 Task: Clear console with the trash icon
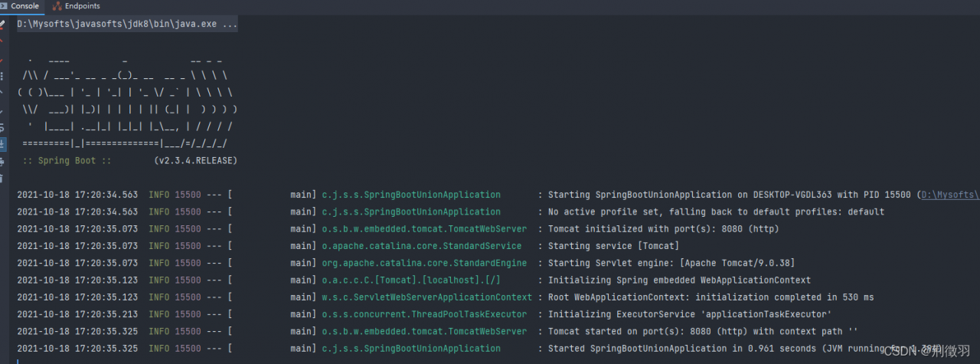2,178
